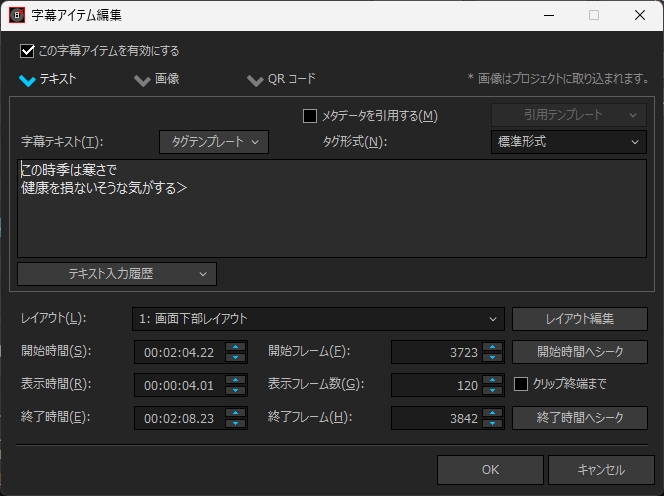The width and height of the screenshot is (664, 496).
Task: Click 終了時間へシーク button
Action: [580, 418]
